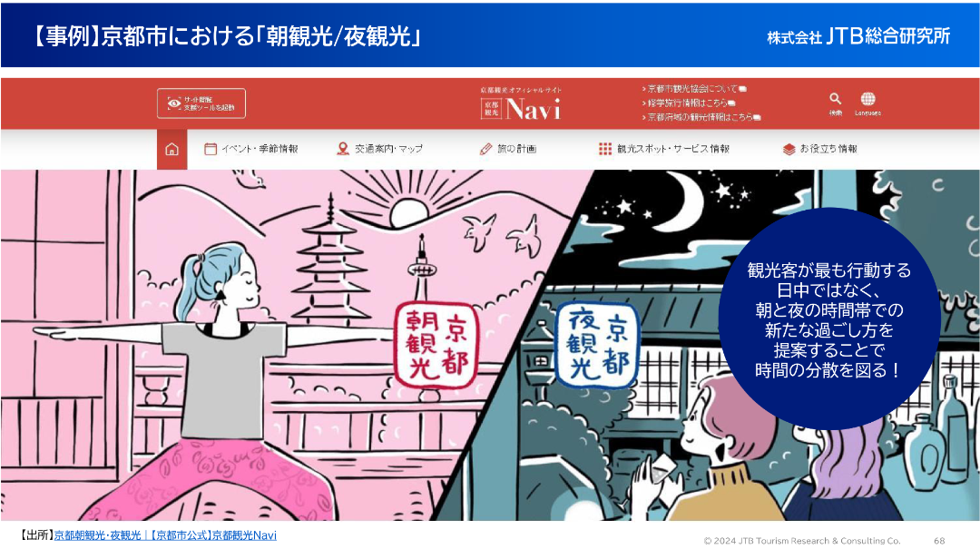Click the calendar icon for イベント・季節情報
Screen dimensions: 980x549
point(211,149)
